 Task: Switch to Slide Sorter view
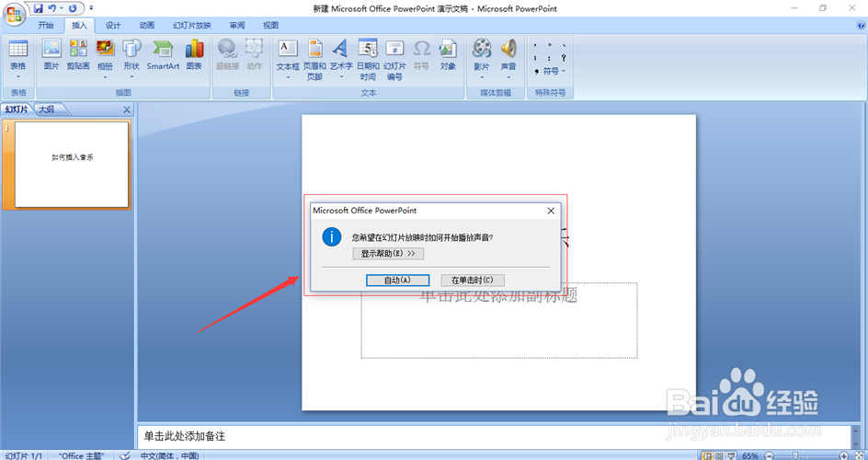coord(719,455)
